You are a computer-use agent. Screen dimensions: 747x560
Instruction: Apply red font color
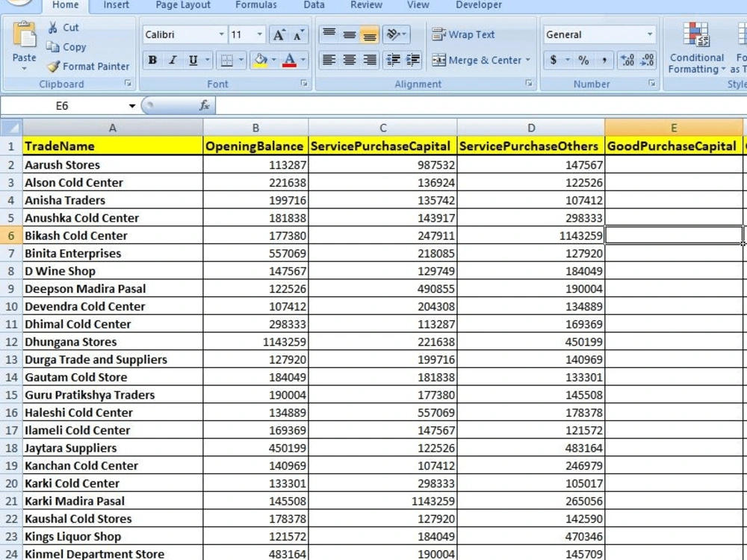(x=289, y=60)
